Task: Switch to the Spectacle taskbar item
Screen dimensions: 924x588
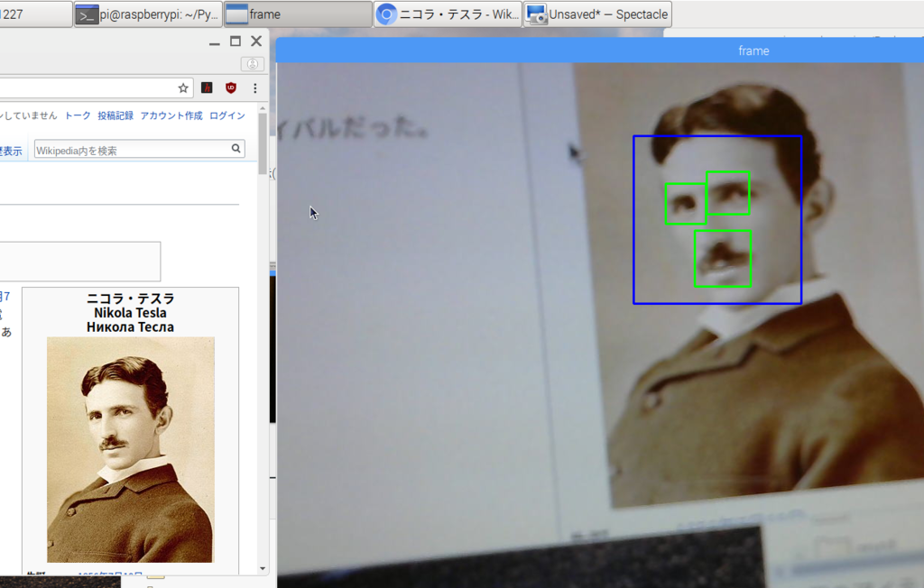Action: click(x=597, y=14)
